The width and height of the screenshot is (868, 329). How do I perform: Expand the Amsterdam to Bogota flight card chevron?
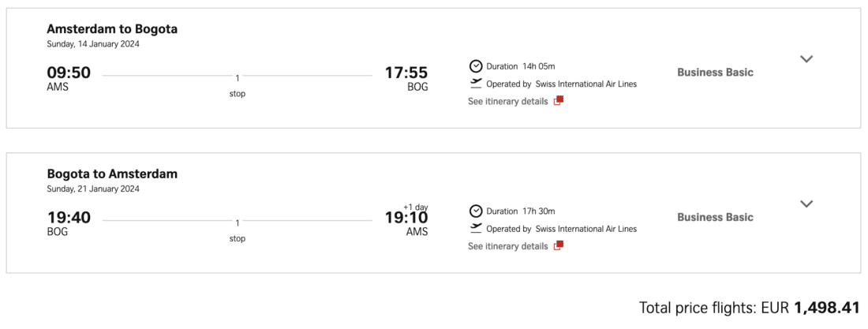coord(806,59)
